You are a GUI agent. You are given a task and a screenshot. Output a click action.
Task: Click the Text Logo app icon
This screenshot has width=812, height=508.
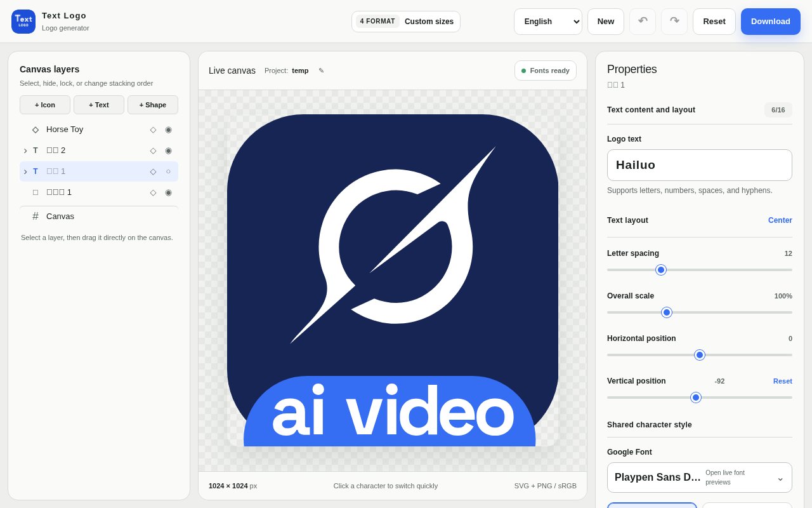[x=23, y=22]
